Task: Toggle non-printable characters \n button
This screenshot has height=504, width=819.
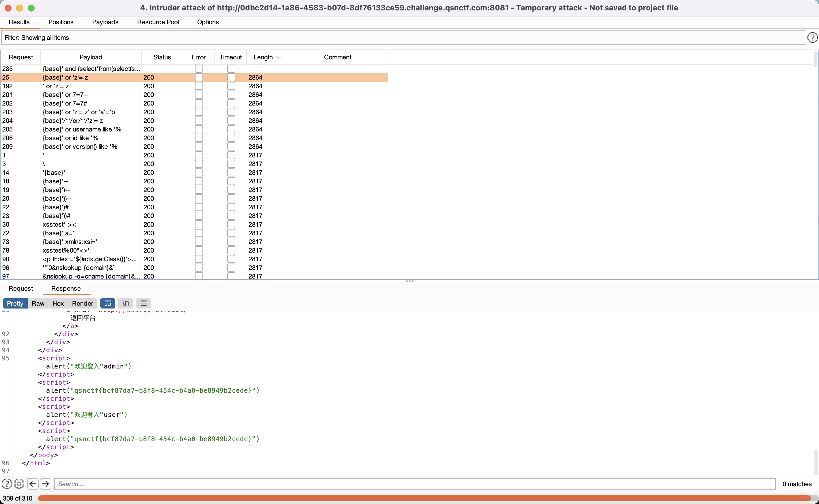Action: [126, 303]
